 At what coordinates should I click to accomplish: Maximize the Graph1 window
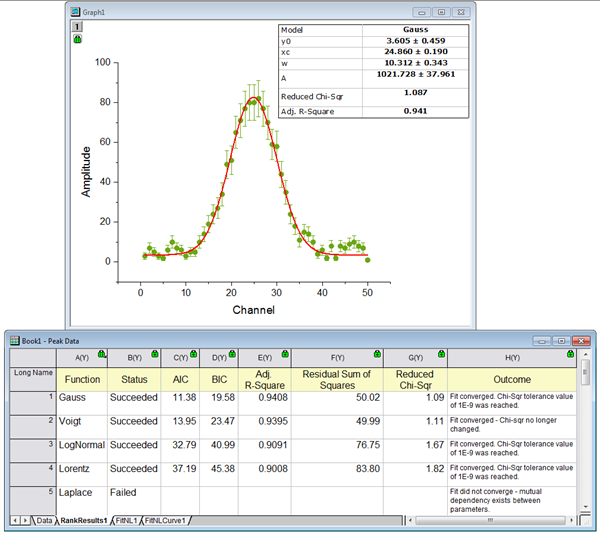coord(441,11)
